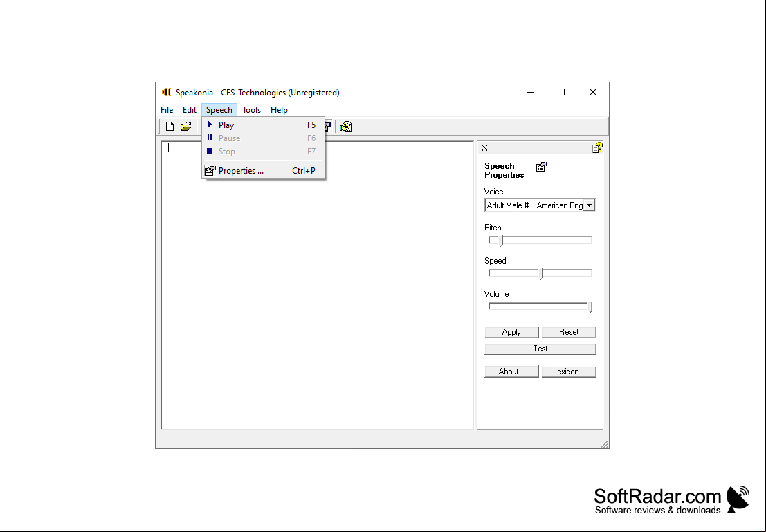This screenshot has height=532, width=766.
Task: Maximize the Speakonia window
Action: click(x=561, y=92)
